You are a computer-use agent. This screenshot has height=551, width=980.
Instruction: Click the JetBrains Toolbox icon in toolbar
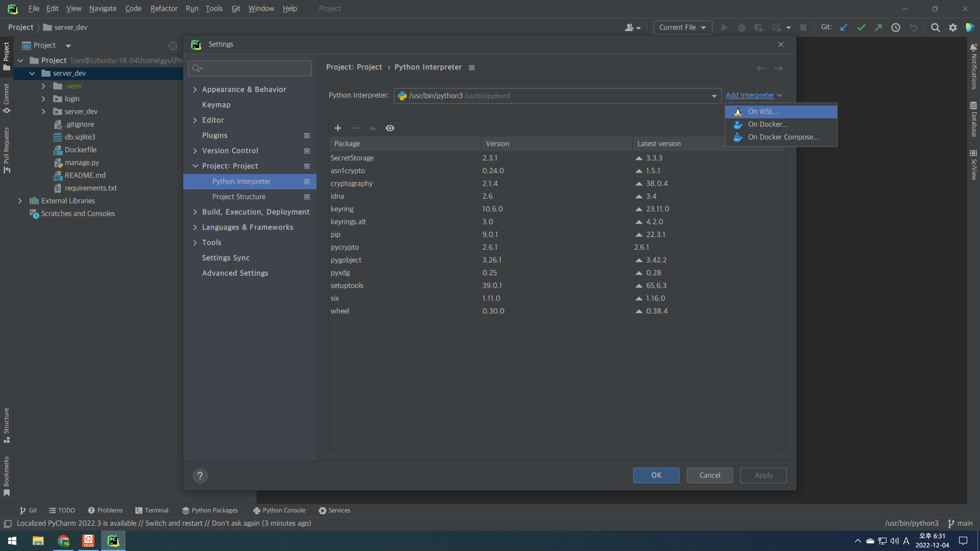click(970, 28)
